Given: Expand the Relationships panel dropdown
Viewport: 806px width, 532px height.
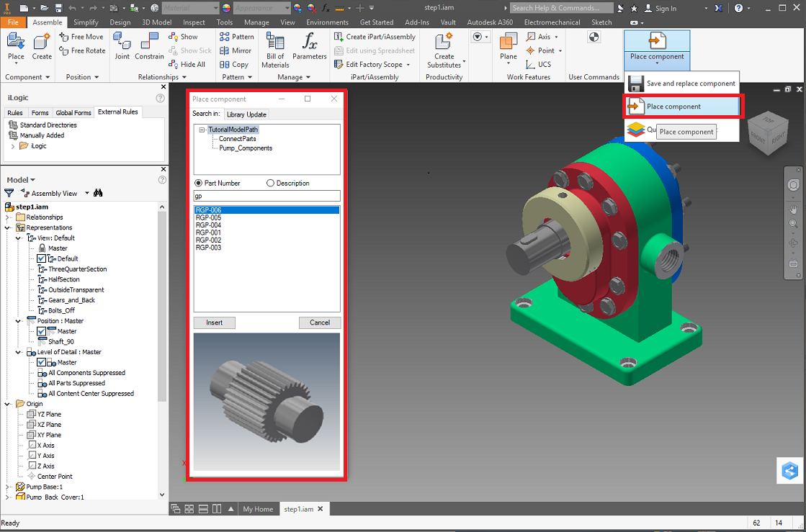Looking at the screenshot, I should (x=163, y=77).
